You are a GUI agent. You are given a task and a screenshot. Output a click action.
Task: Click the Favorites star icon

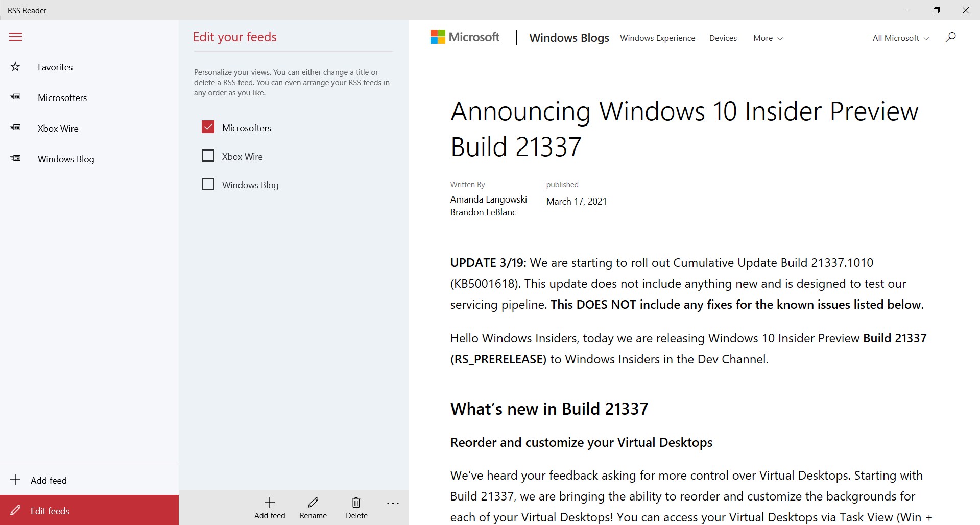coord(16,67)
